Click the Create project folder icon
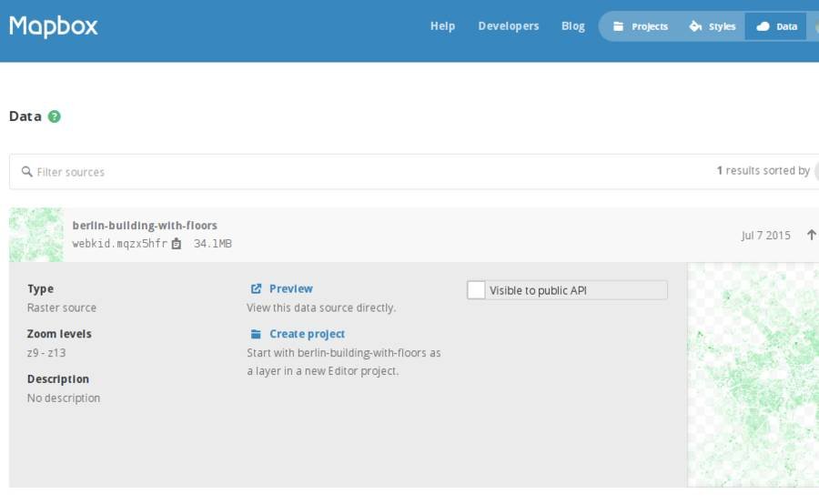 point(257,334)
